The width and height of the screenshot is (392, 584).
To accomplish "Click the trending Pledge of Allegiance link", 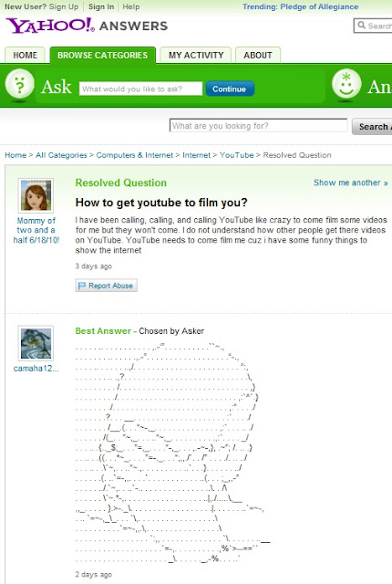I will (x=319, y=6).
